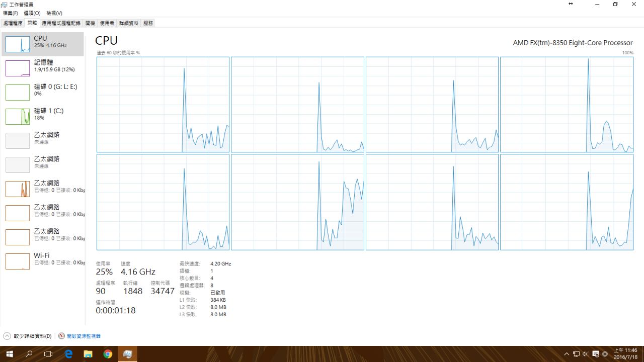
Task: Click the 過去 60 秒的使用率 % label
Action: click(x=118, y=53)
